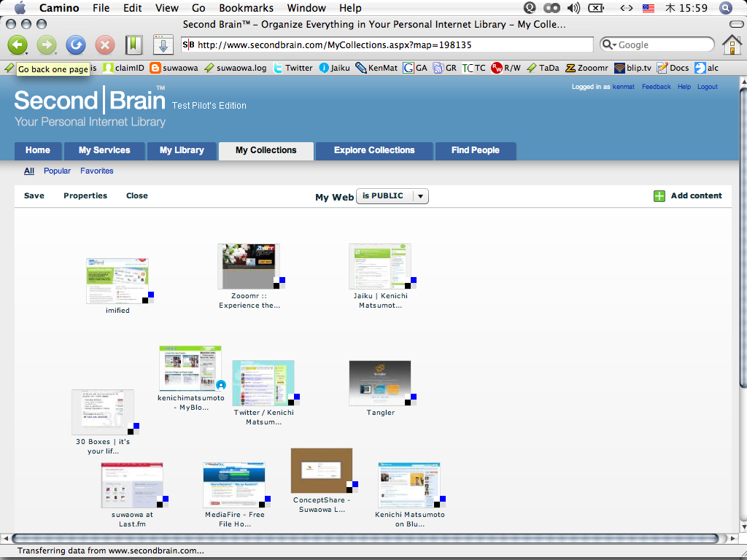This screenshot has width=747, height=560.
Task: Open the Docs bookmark
Action: [x=673, y=68]
